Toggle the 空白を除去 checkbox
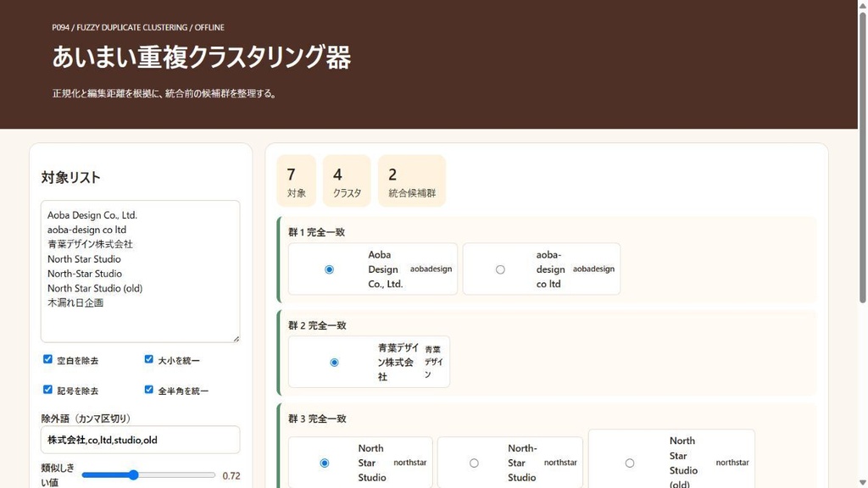Viewport: 868px width, 488px height. 47,359
